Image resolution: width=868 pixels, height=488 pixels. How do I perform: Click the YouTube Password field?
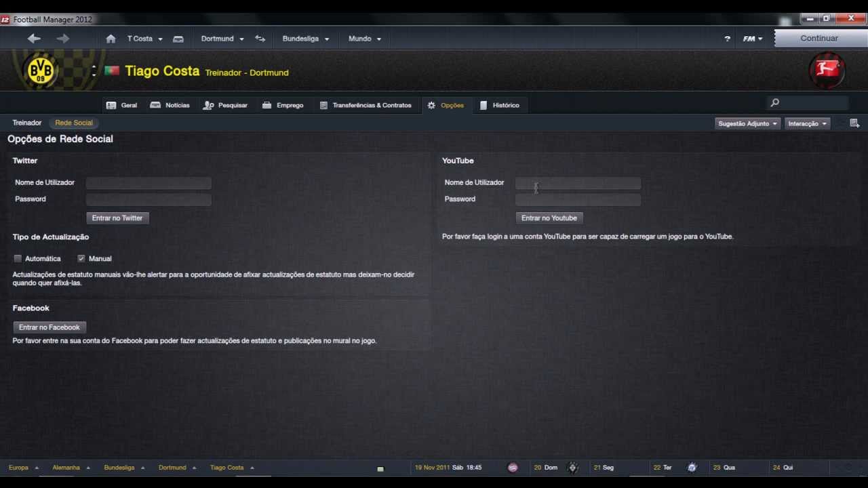(578, 199)
